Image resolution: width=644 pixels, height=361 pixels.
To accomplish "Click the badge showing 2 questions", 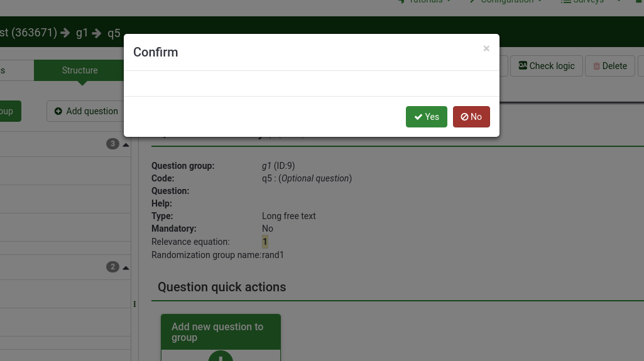I will tap(112, 267).
